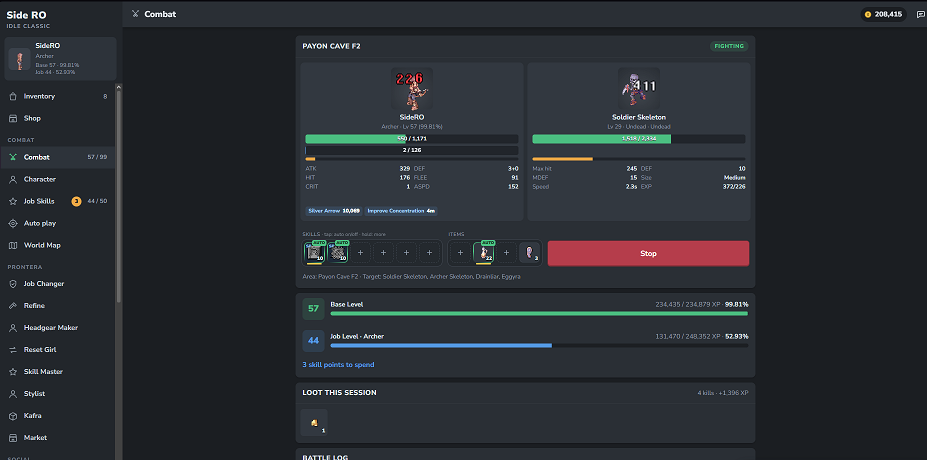
Task: Click the gold balance 208,415
Action: [x=883, y=14]
